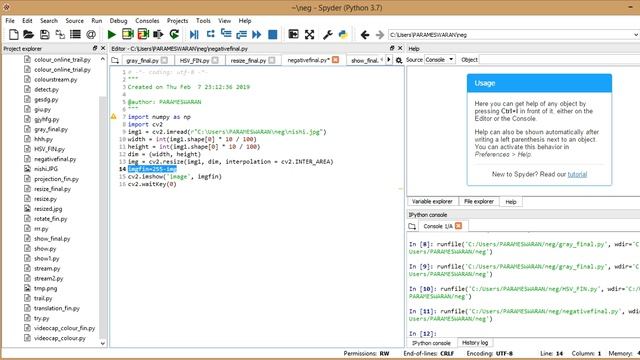Open the Consoles menu
This screenshot has height=360, width=640.
click(x=147, y=20)
